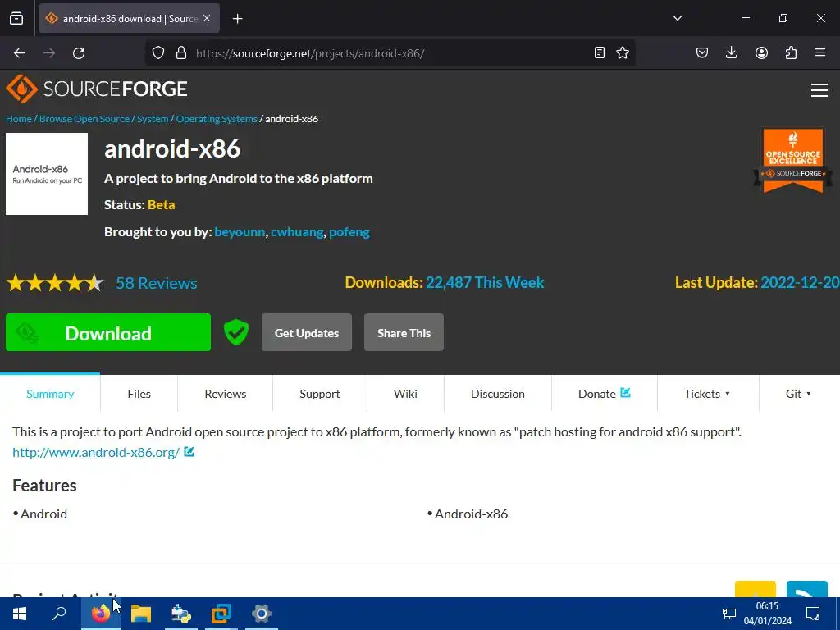
Task: Close the android-x86 download tab
Action: [x=207, y=18]
